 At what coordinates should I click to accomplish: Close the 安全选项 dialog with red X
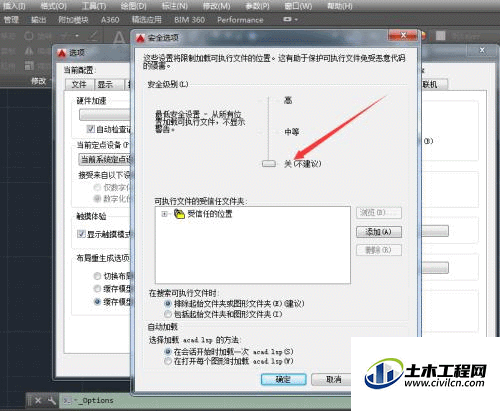coord(403,35)
